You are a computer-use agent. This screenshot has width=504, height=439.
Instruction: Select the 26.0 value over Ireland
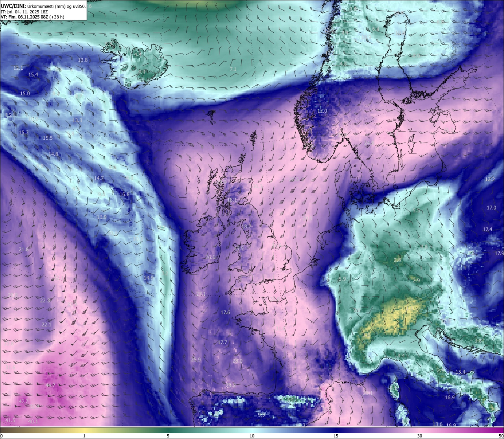click(211, 257)
